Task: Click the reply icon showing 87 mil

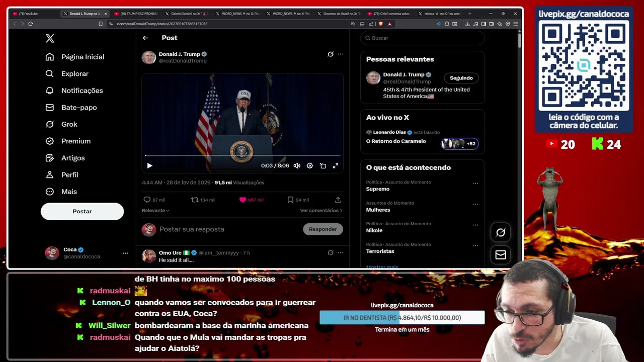Action: tap(147, 200)
